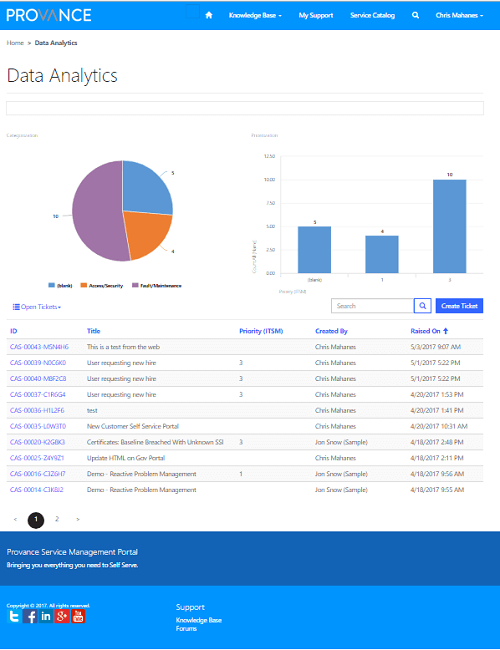Open ticket CAS-00020-K2G8K3
Screen dimensions: 500x650
(37, 442)
